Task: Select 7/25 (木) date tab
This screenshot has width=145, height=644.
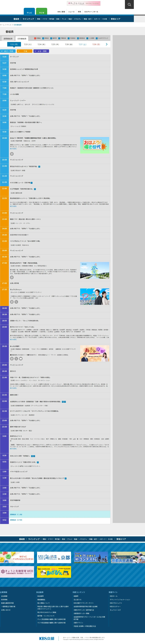Action: pos(55,44)
